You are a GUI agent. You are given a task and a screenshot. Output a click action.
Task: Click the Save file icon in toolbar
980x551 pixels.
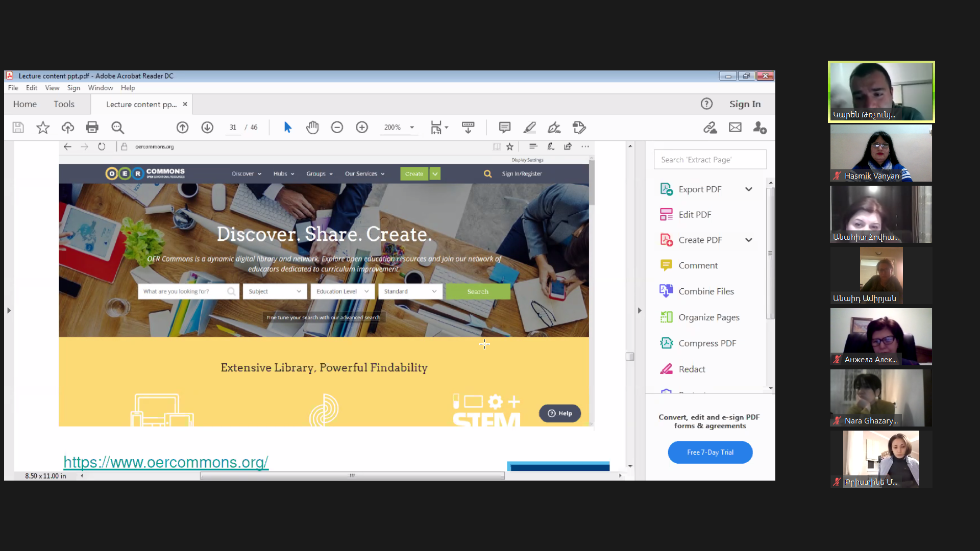pos(18,128)
